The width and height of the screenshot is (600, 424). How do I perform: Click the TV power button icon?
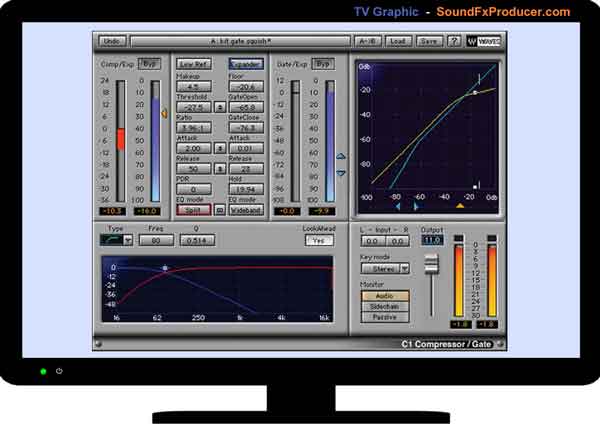59,371
